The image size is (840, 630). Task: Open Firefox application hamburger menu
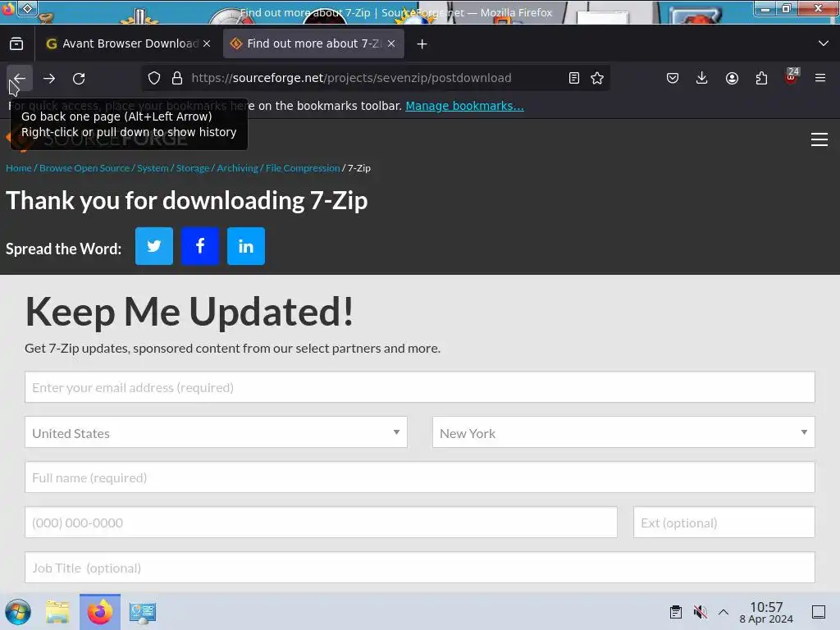coord(820,78)
